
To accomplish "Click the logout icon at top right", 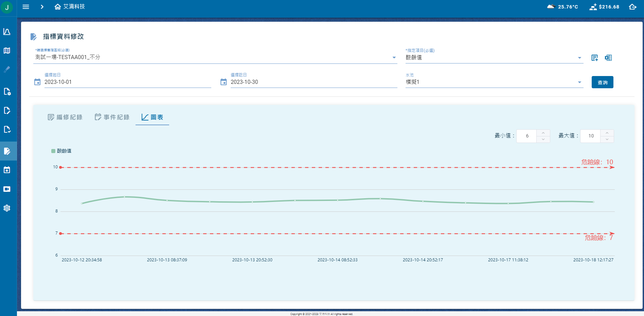I will pos(632,7).
